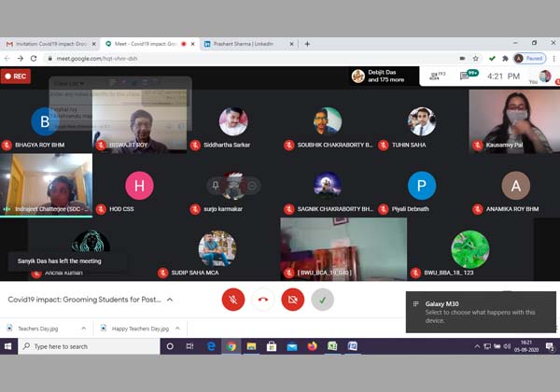Screen dimensions: 560x392
Task: Click the red hang up call button
Action: pyautogui.click(x=263, y=300)
